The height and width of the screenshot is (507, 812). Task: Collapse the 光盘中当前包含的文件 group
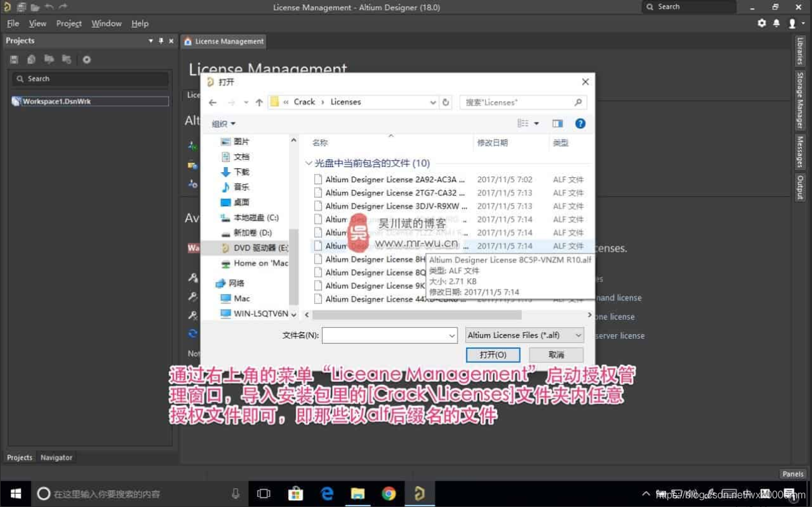click(x=309, y=163)
